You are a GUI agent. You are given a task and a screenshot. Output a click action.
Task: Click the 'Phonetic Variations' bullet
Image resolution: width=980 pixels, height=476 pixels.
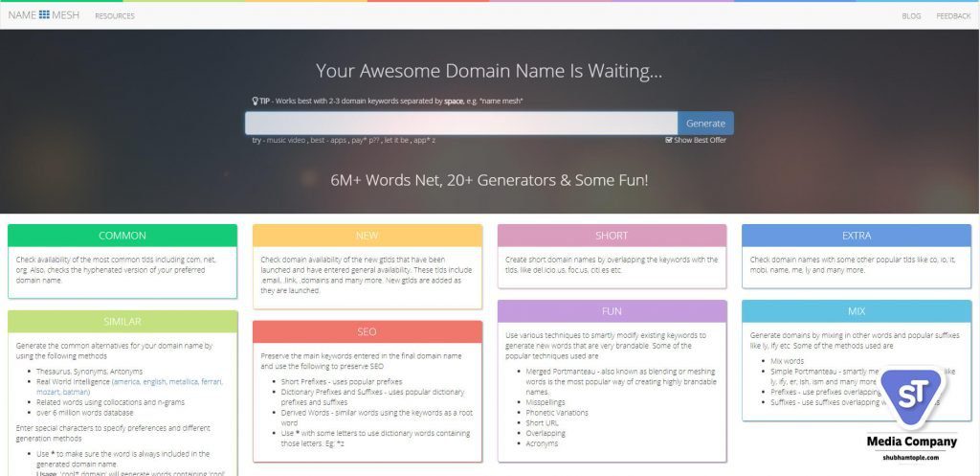click(x=557, y=413)
